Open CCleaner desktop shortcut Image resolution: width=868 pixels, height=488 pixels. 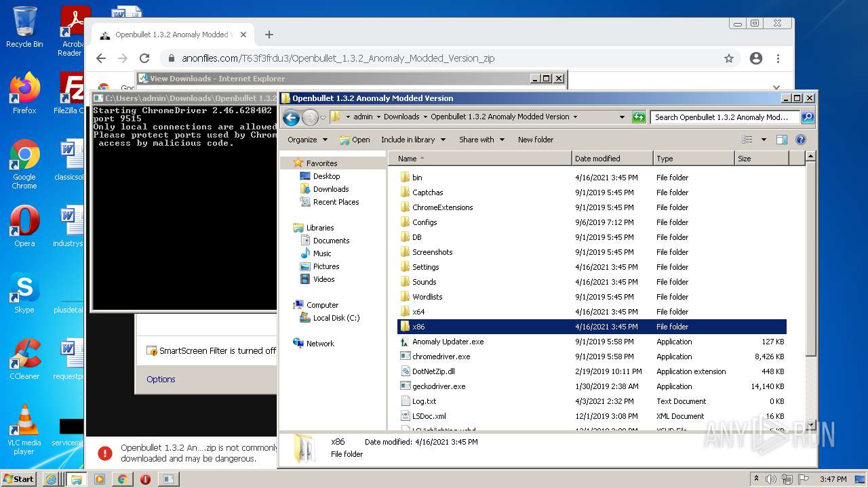[24, 359]
